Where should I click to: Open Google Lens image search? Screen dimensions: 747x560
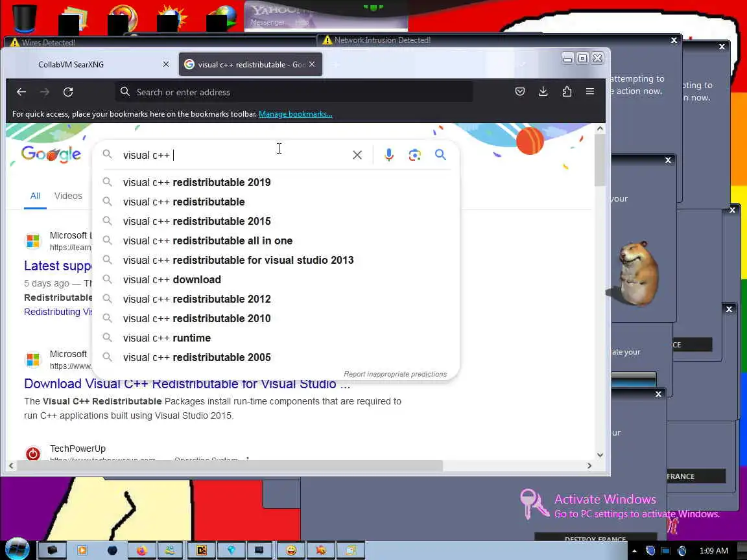414,155
